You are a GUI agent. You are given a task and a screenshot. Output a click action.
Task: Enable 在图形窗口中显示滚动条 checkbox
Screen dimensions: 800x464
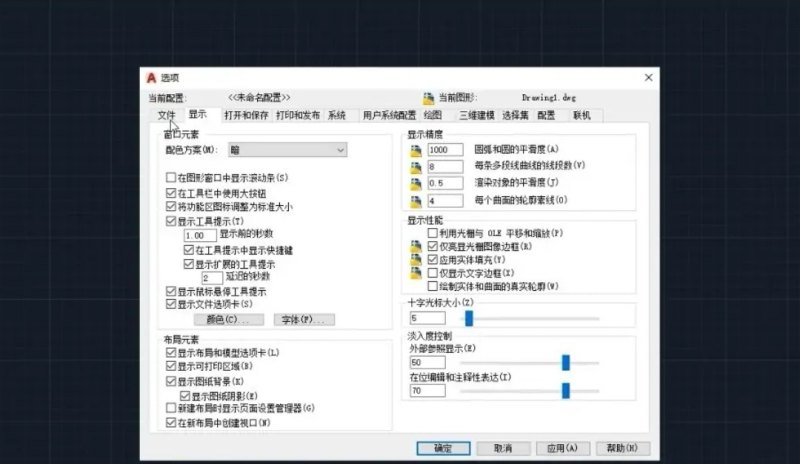tap(171, 177)
